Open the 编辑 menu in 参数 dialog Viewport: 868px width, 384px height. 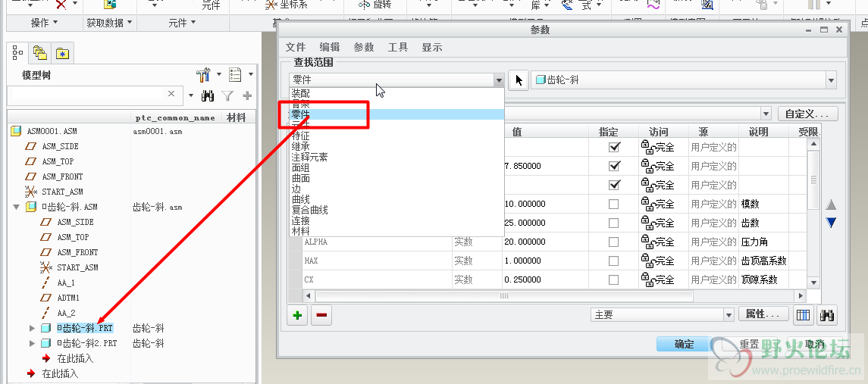(x=329, y=48)
